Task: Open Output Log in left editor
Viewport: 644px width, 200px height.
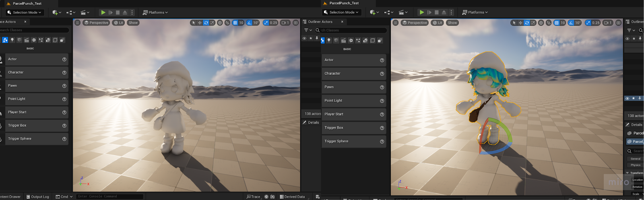Action: tap(37, 197)
